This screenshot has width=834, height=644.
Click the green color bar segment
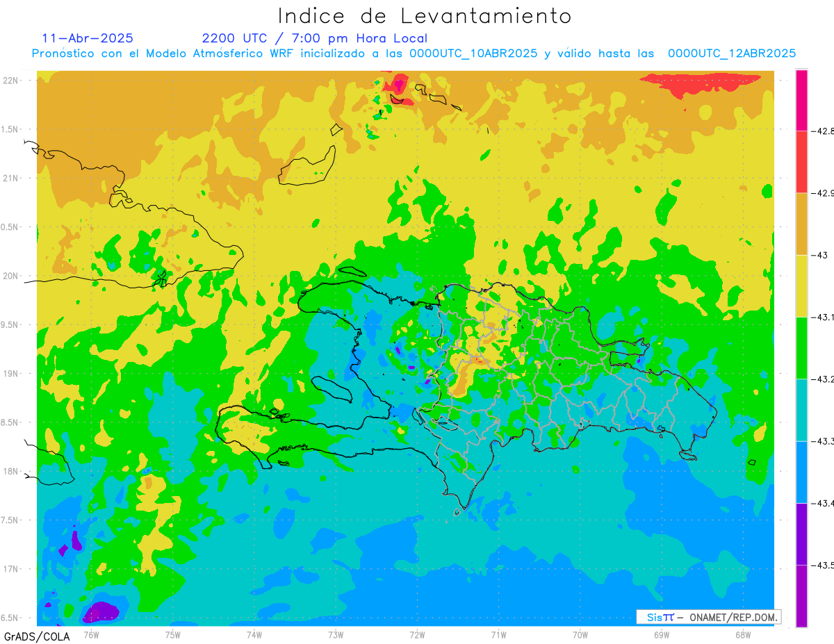click(801, 347)
